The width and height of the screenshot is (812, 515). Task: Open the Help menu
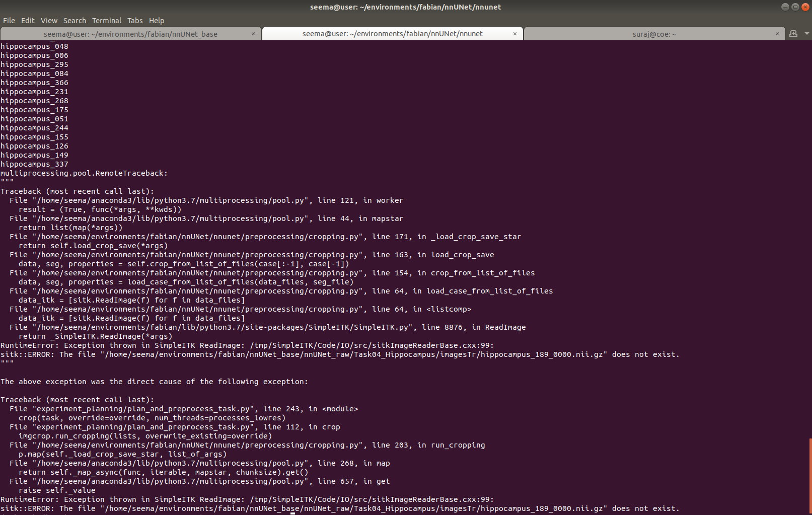(x=157, y=21)
